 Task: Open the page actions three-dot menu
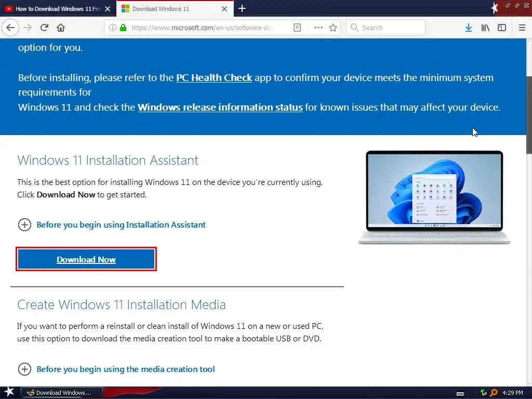click(x=318, y=28)
